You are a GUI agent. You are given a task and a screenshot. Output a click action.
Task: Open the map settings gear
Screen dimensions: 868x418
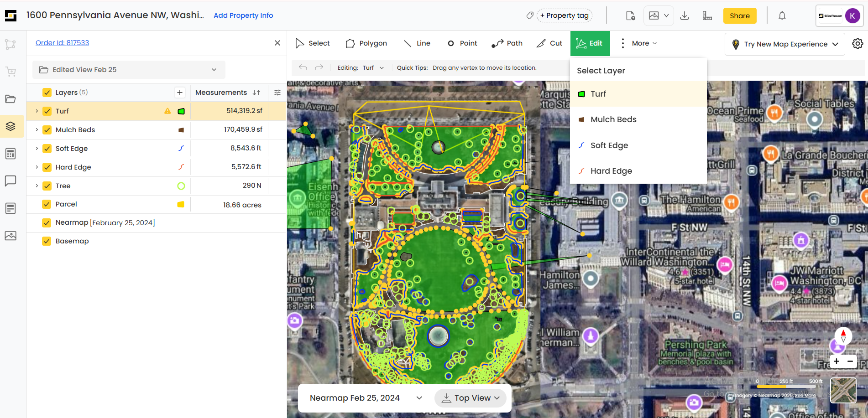coord(858,44)
